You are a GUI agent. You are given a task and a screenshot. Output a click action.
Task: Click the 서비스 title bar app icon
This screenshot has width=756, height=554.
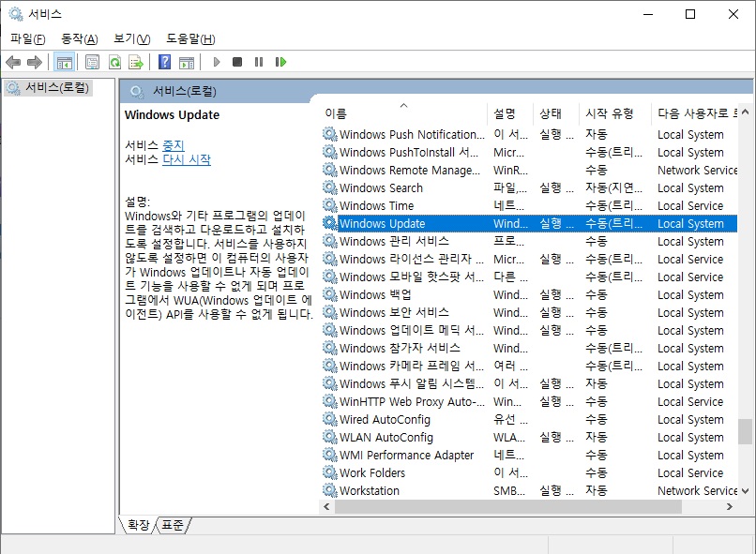tap(15, 14)
